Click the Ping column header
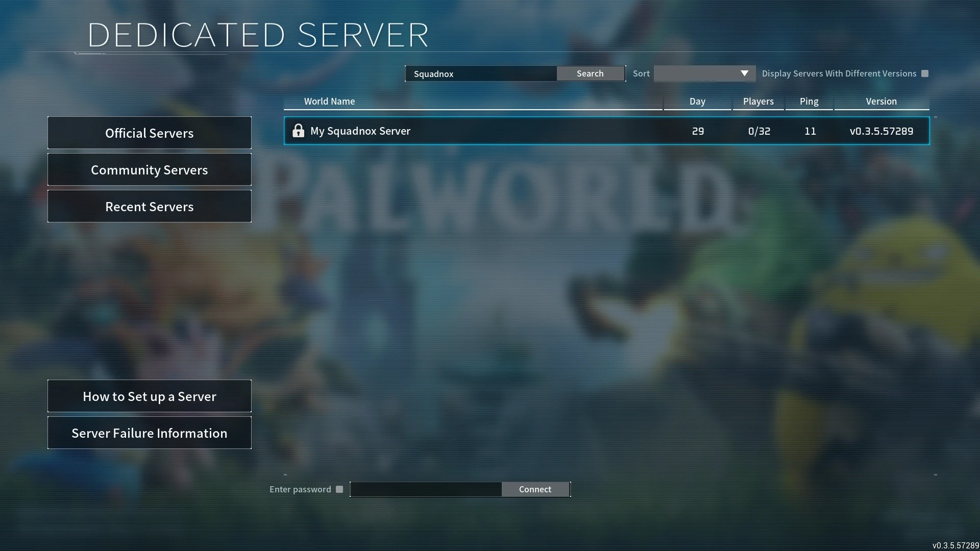980x551 pixels. (x=809, y=101)
